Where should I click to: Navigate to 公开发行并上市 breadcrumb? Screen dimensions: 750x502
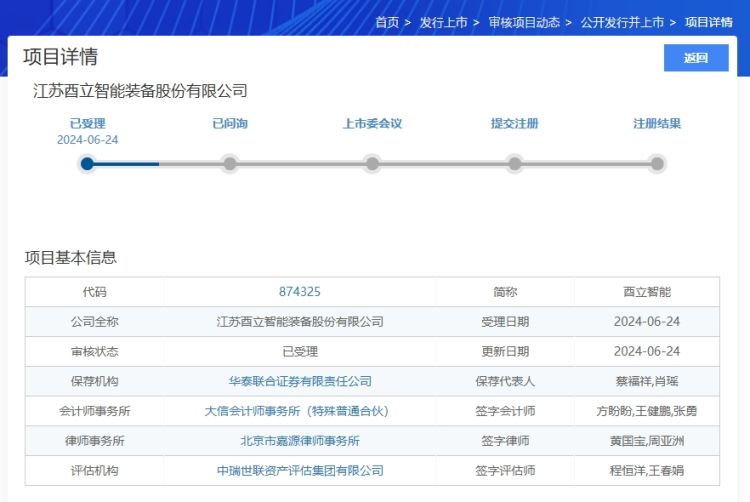(x=622, y=22)
